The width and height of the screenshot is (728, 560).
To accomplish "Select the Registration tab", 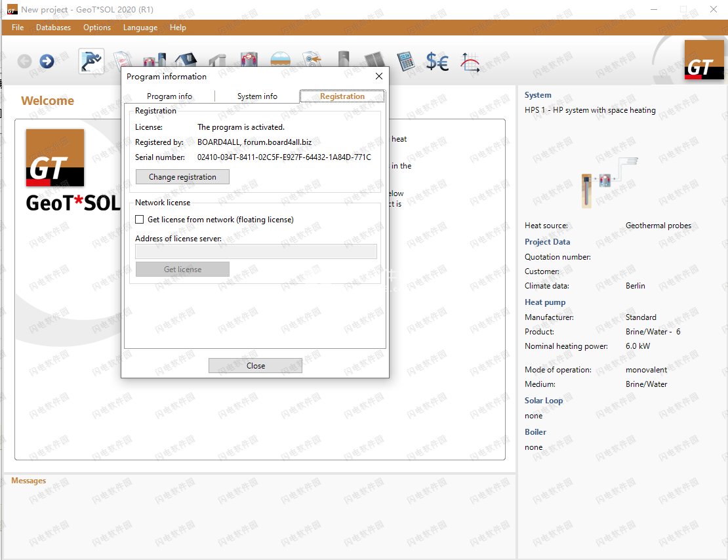I will (x=342, y=96).
